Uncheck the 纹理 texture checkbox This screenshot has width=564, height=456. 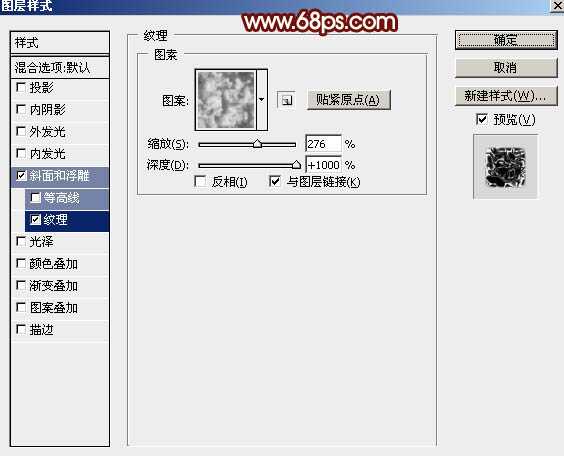point(35,220)
